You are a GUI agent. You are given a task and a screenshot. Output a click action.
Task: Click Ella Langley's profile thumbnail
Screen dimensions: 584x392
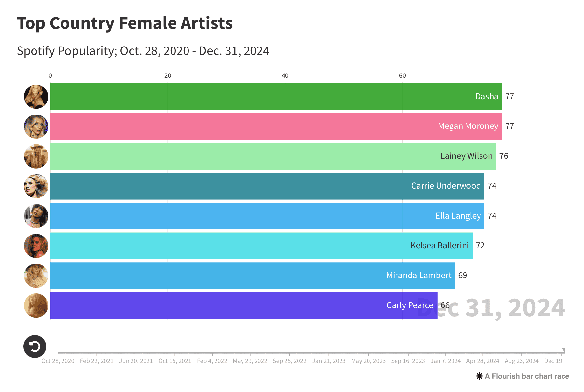[x=36, y=216]
